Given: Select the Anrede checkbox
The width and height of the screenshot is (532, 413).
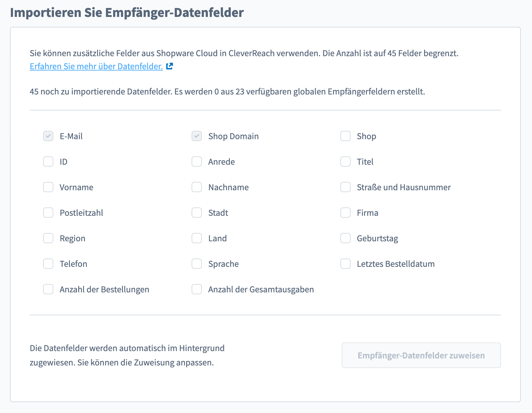Looking at the screenshot, I should click(197, 161).
